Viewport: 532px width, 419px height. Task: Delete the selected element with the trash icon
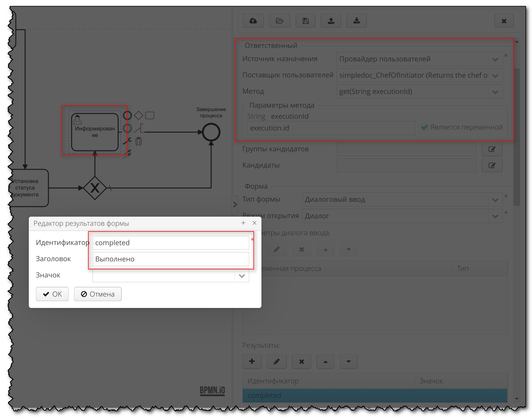pos(139,140)
